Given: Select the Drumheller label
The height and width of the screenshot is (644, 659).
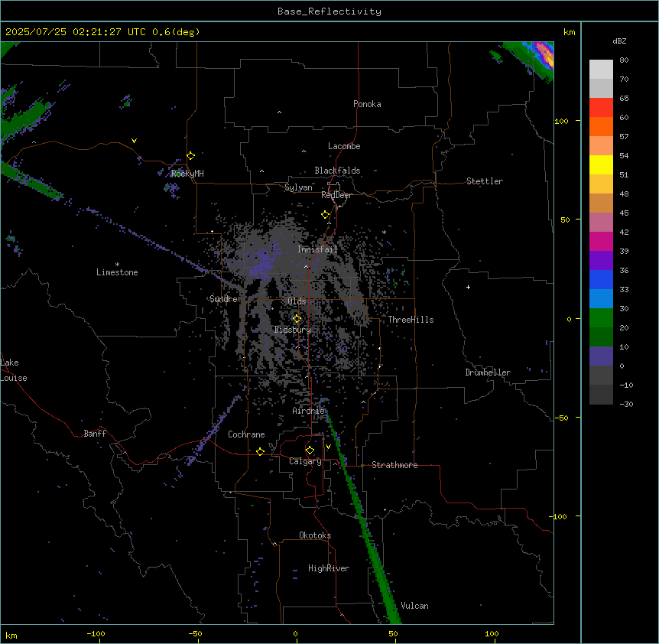Looking at the screenshot, I should pos(488,372).
